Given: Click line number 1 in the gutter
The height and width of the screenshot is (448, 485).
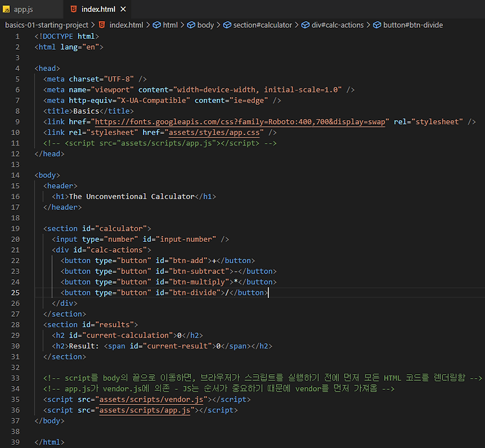Looking at the screenshot, I should 17,36.
